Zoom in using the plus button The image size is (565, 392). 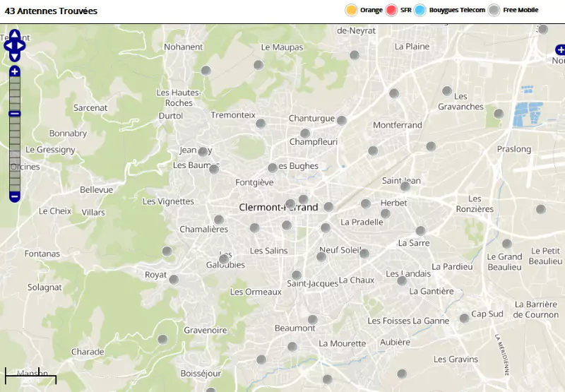(x=15, y=71)
